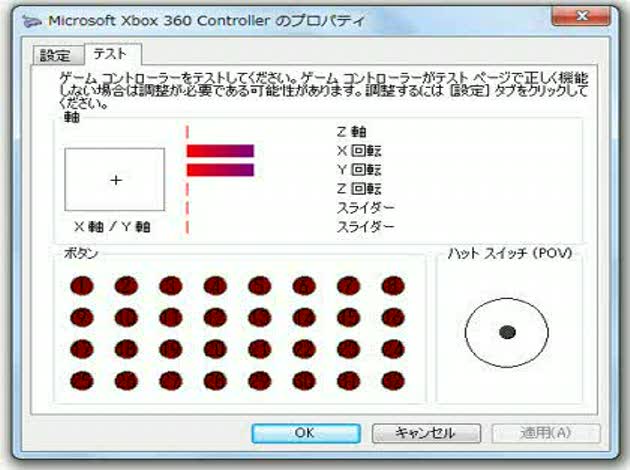Image resolution: width=630 pixels, height=470 pixels.
Task: Click the Y 回転 label
Action: click(359, 170)
